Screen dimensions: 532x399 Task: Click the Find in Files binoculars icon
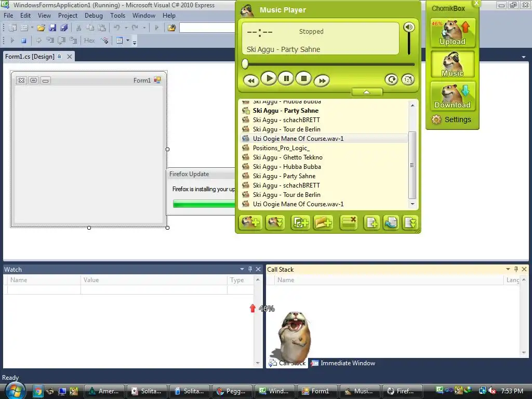click(x=171, y=28)
